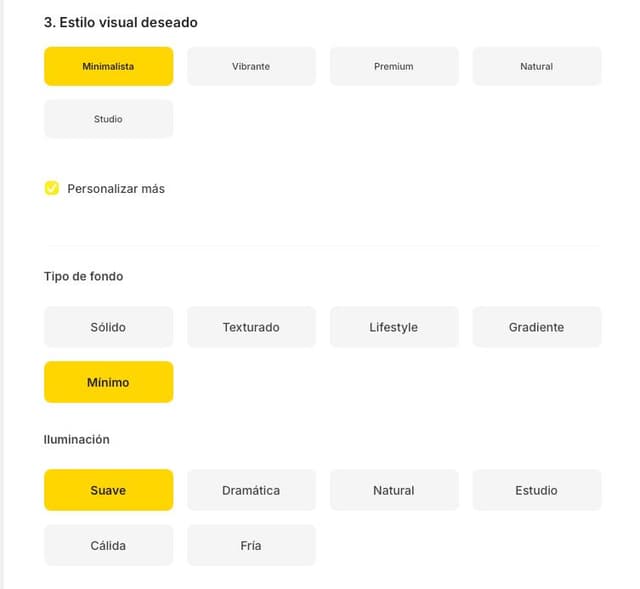This screenshot has width=640, height=589.
Task: Select Sólido background type
Action: click(108, 327)
